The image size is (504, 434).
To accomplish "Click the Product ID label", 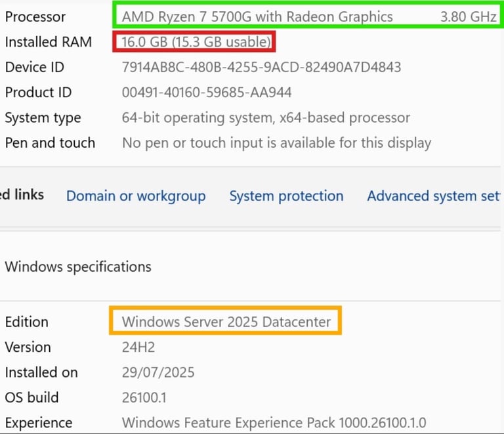I will point(38,93).
